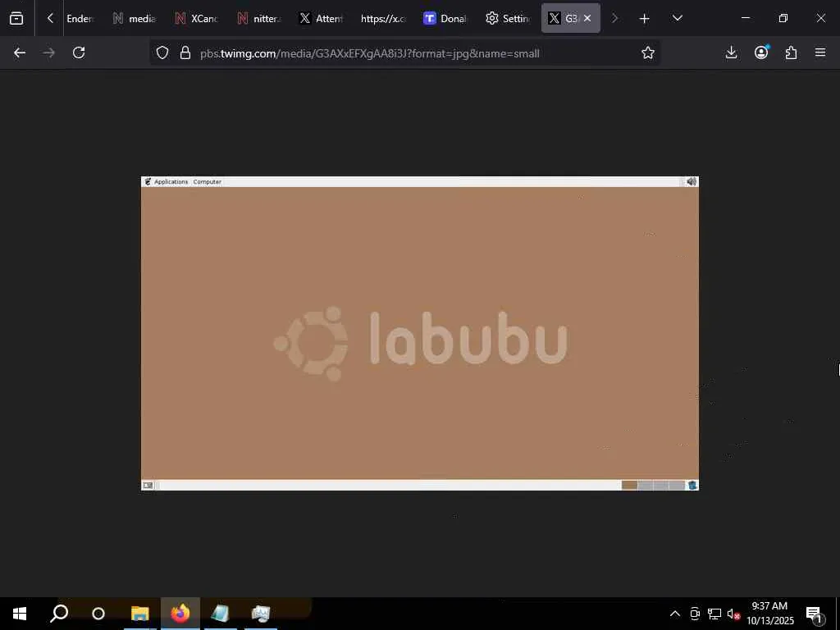Switch to the Donal tab
The image size is (840, 630).
click(x=445, y=18)
